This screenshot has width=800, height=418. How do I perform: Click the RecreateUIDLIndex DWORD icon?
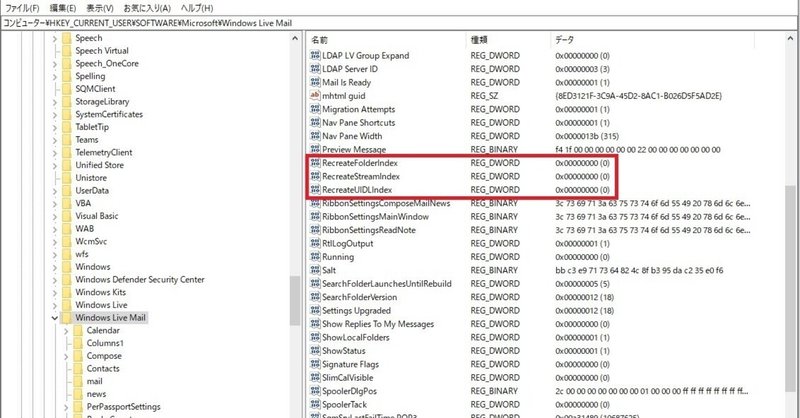pyautogui.click(x=315, y=189)
